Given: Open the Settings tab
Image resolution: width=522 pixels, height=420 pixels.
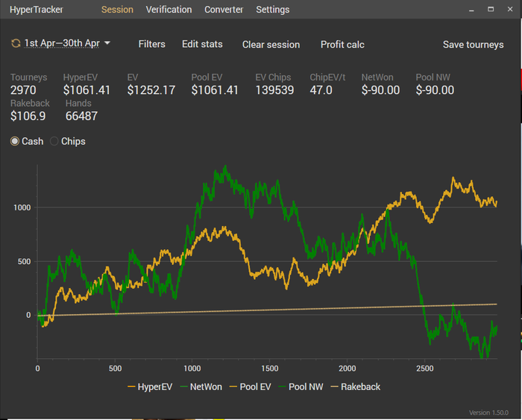Looking at the screenshot, I should coord(272,10).
